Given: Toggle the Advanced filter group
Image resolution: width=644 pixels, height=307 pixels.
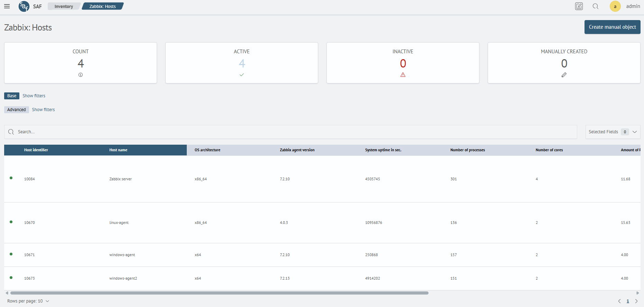Looking at the screenshot, I should [x=16, y=110].
